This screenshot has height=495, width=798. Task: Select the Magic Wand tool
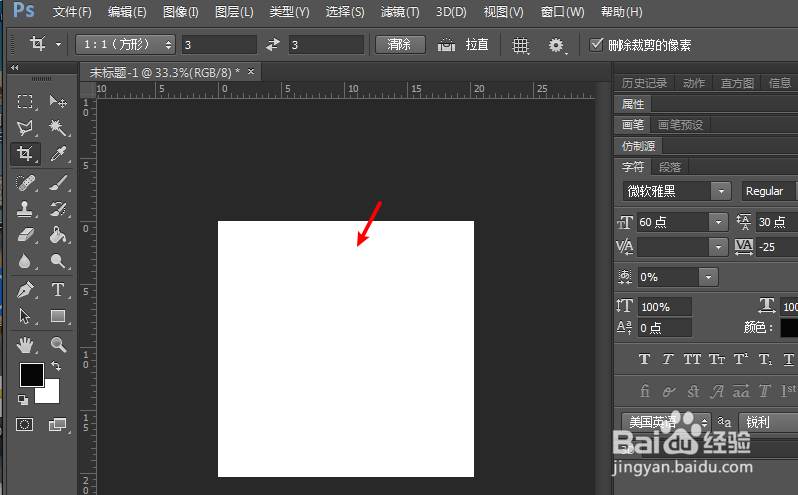tap(58, 127)
